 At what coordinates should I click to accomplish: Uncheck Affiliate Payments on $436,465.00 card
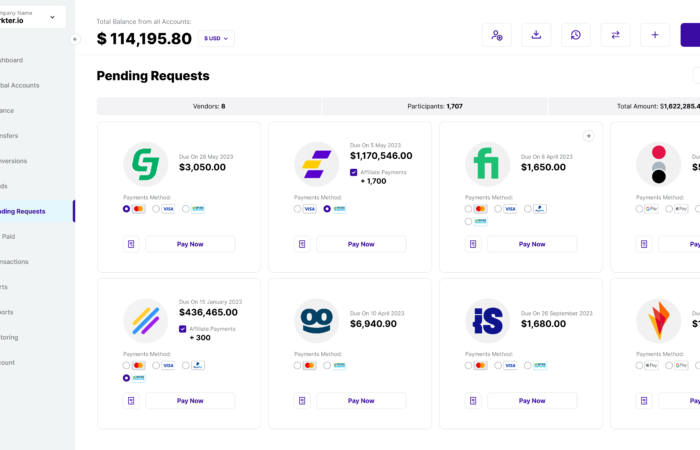click(x=183, y=329)
